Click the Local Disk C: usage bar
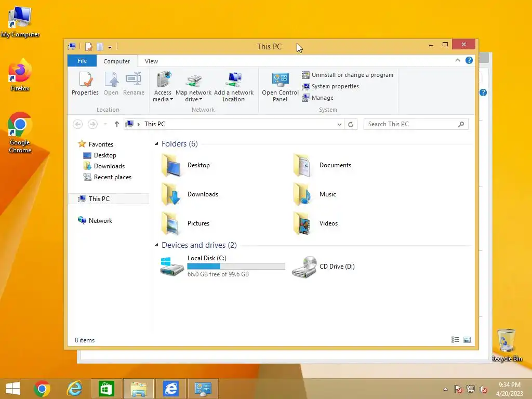 (236, 267)
